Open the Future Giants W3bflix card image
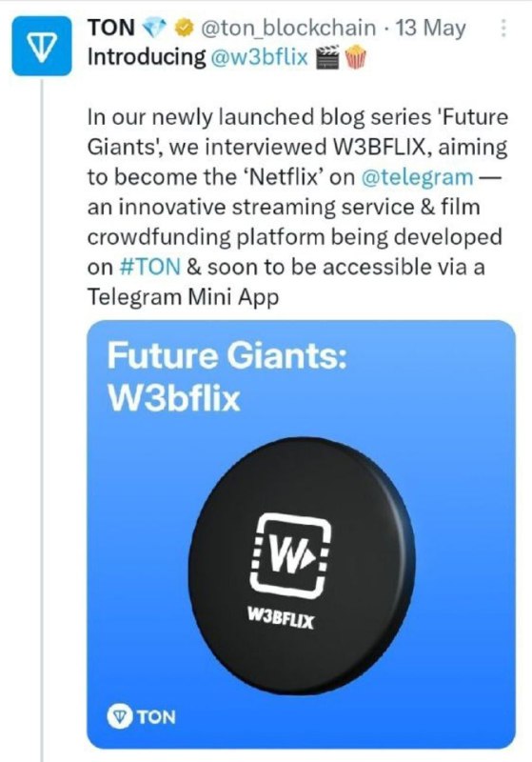 pyautogui.click(x=301, y=534)
